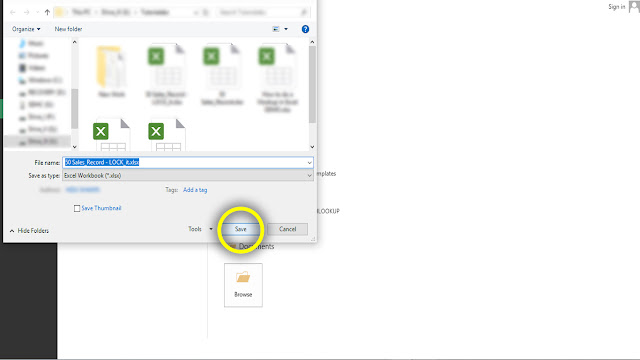Click the address bar path
This screenshot has height=360, width=640.
pyautogui.click(x=124, y=12)
